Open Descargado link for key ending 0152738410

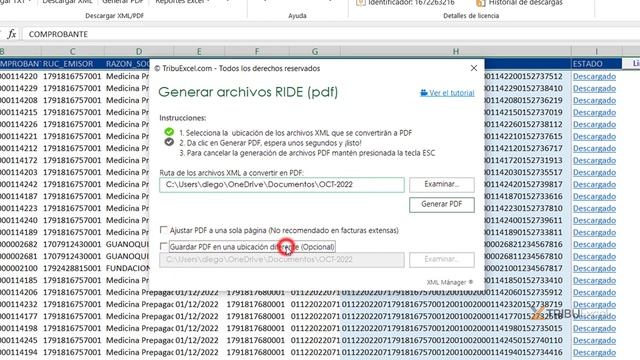pos(594,89)
